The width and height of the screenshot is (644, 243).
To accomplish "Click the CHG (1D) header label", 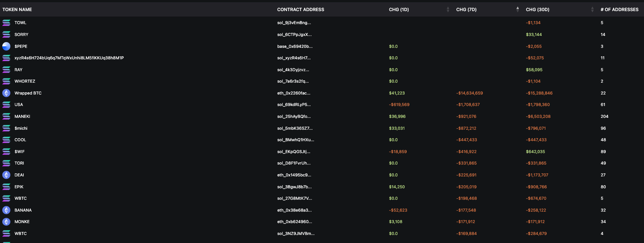I will pos(399,10).
